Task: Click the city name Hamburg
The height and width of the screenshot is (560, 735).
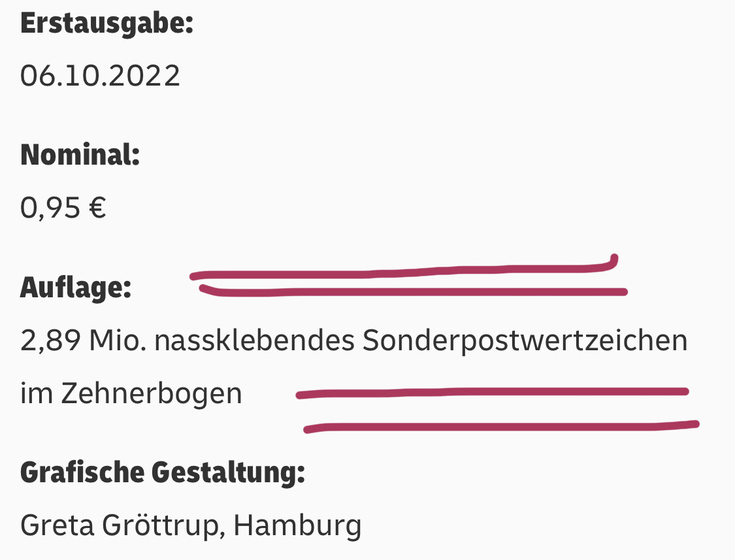Action: 297,525
